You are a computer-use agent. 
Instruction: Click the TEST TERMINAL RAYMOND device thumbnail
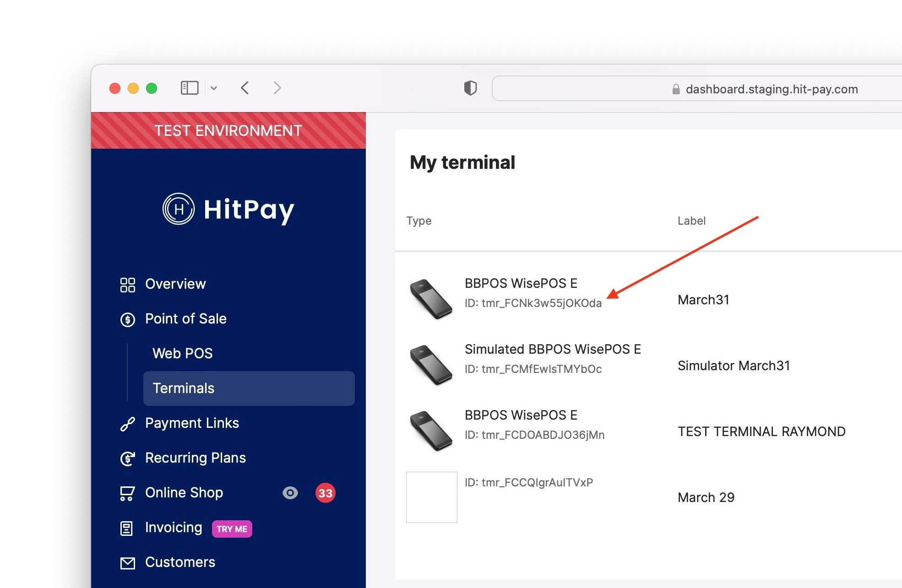[x=431, y=431]
